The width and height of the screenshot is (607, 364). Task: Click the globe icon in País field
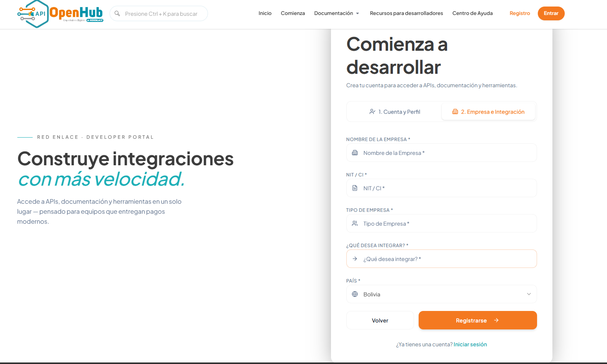pos(355,294)
